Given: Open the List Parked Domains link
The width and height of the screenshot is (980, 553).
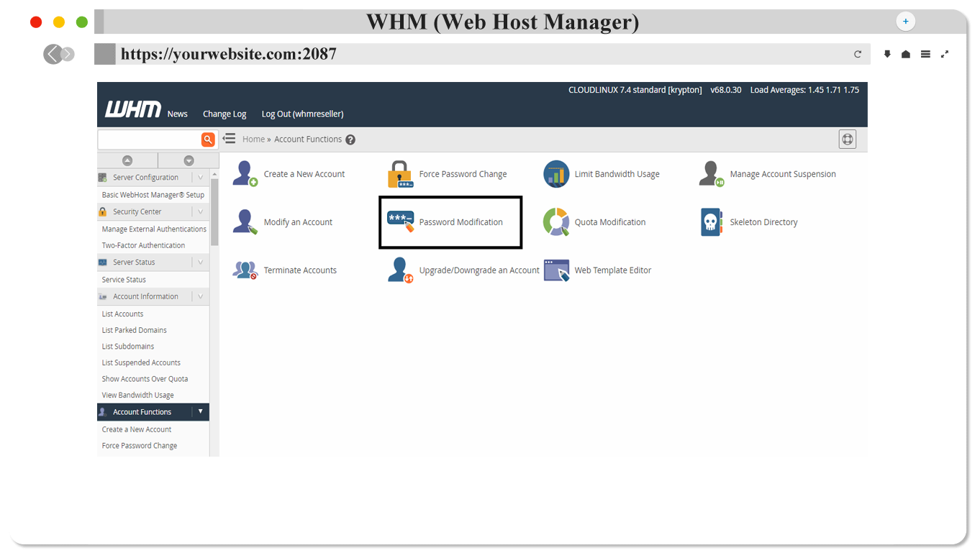Looking at the screenshot, I should pyautogui.click(x=134, y=330).
